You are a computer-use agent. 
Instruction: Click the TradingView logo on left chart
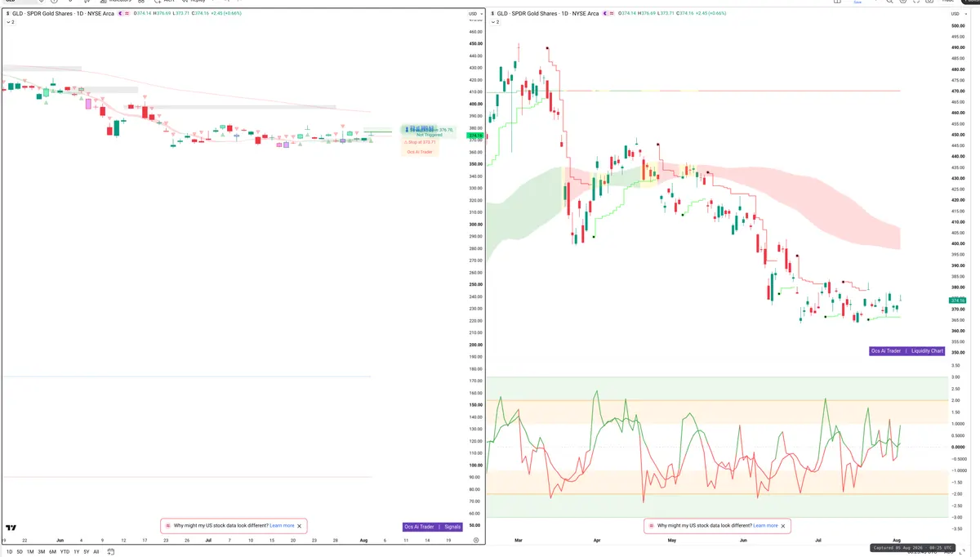[11, 528]
